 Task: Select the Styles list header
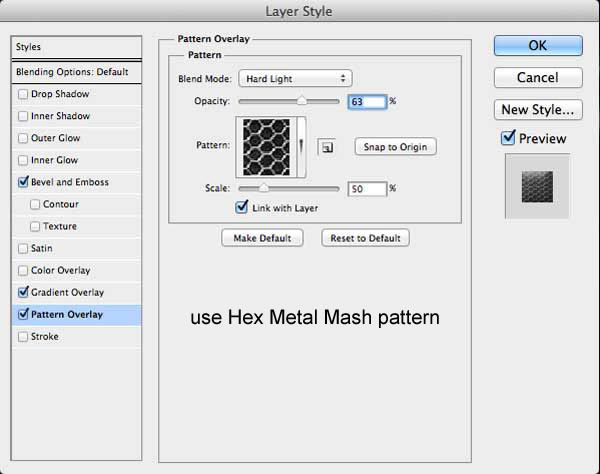(77, 47)
